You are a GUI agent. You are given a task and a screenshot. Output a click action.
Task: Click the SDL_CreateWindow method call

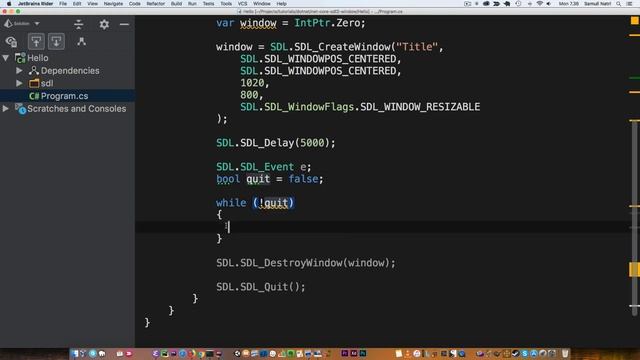pyautogui.click(x=342, y=47)
